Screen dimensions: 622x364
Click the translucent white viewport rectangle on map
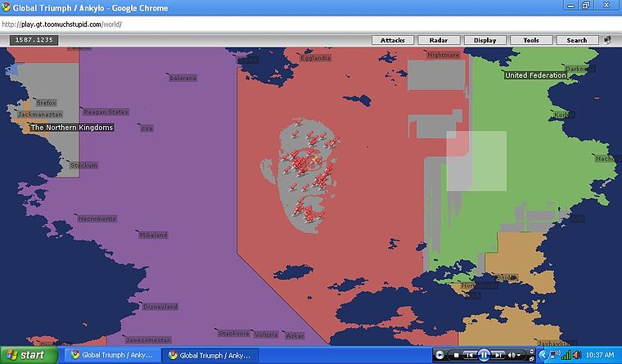476,161
